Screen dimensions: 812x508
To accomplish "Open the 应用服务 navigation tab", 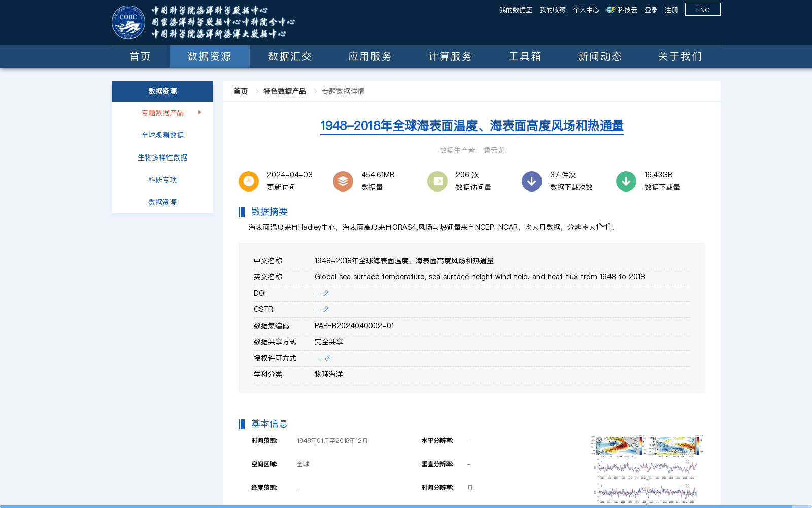I will pos(370,56).
